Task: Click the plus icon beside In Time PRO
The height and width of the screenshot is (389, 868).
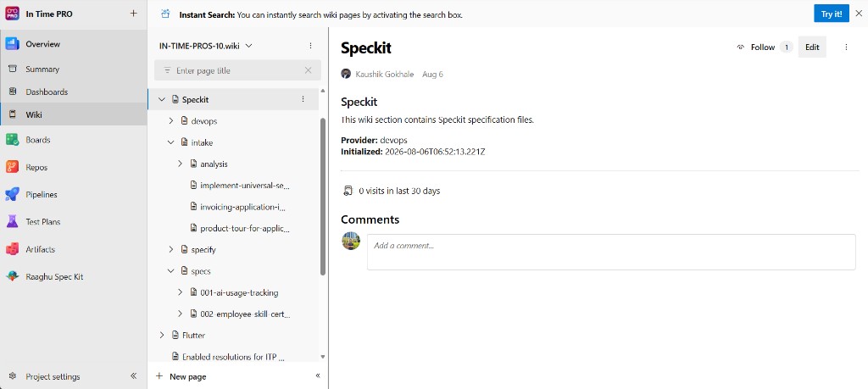Action: tap(133, 14)
